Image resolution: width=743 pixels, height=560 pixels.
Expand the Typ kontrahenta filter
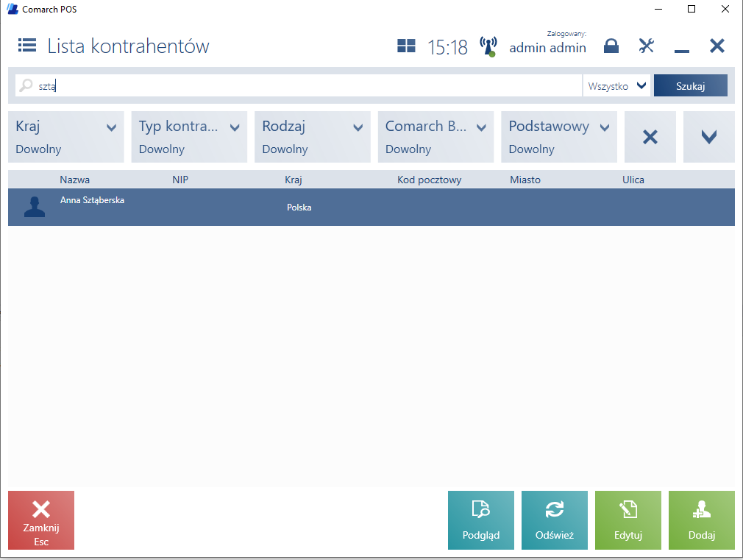click(189, 137)
